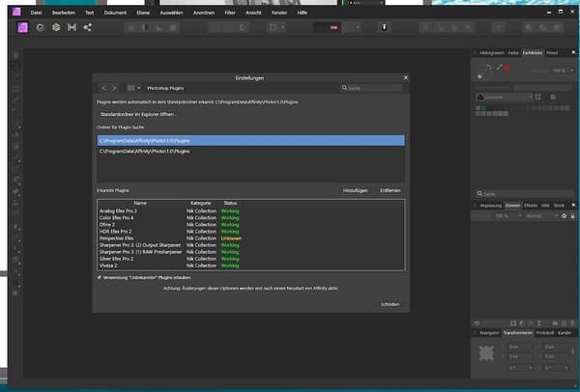Switch to the Liquify Persona icon

click(x=41, y=27)
